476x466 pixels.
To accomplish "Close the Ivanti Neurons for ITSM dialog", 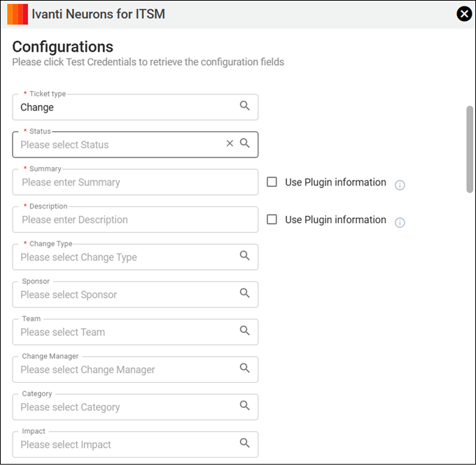I will pyautogui.click(x=463, y=14).
